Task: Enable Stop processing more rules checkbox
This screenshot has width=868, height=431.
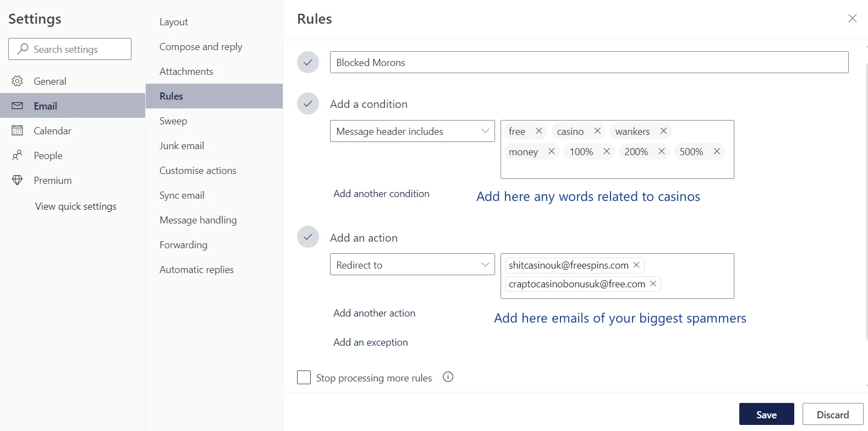Action: [x=304, y=377]
